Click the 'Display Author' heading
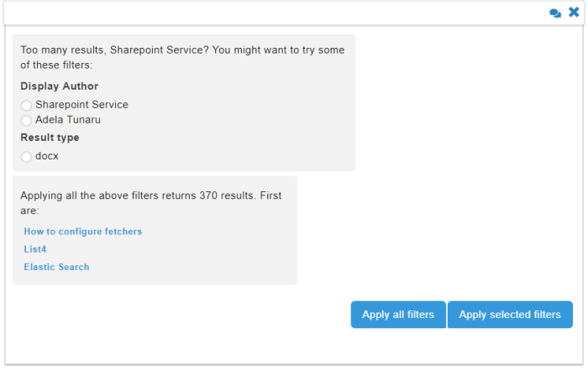Viewport: 588px width, 370px height. (59, 86)
